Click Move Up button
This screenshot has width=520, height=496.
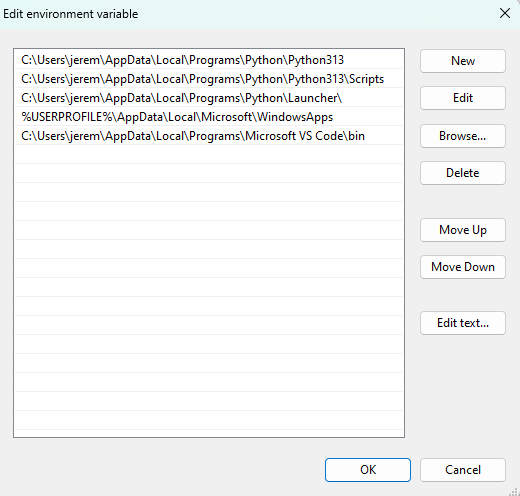click(x=463, y=230)
